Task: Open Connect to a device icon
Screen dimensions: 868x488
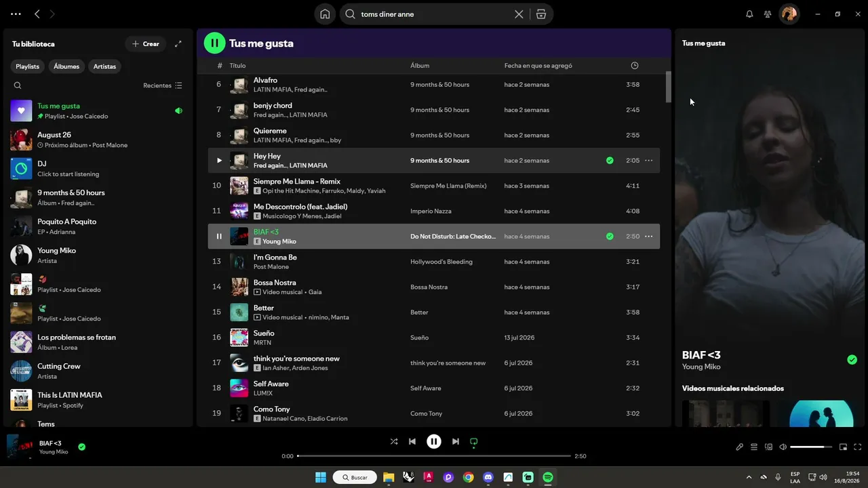Action: tap(769, 447)
